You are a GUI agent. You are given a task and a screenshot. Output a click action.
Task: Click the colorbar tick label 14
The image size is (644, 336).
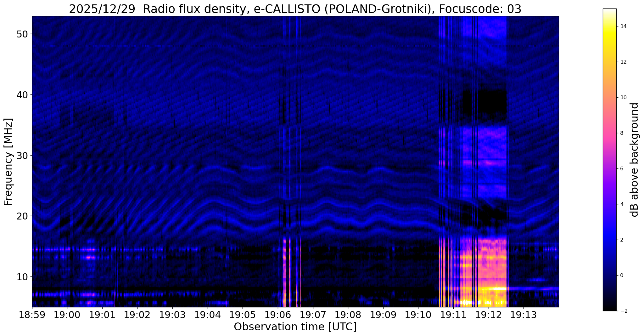(x=623, y=26)
